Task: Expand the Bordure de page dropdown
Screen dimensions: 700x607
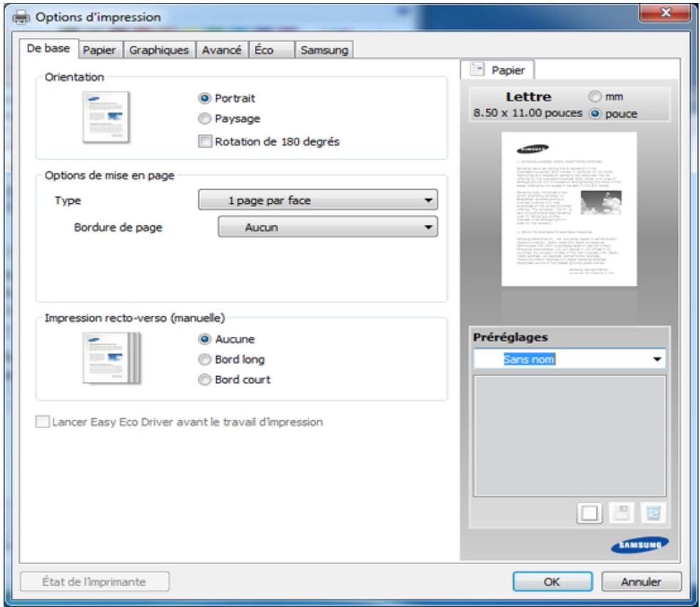Action: point(326,228)
